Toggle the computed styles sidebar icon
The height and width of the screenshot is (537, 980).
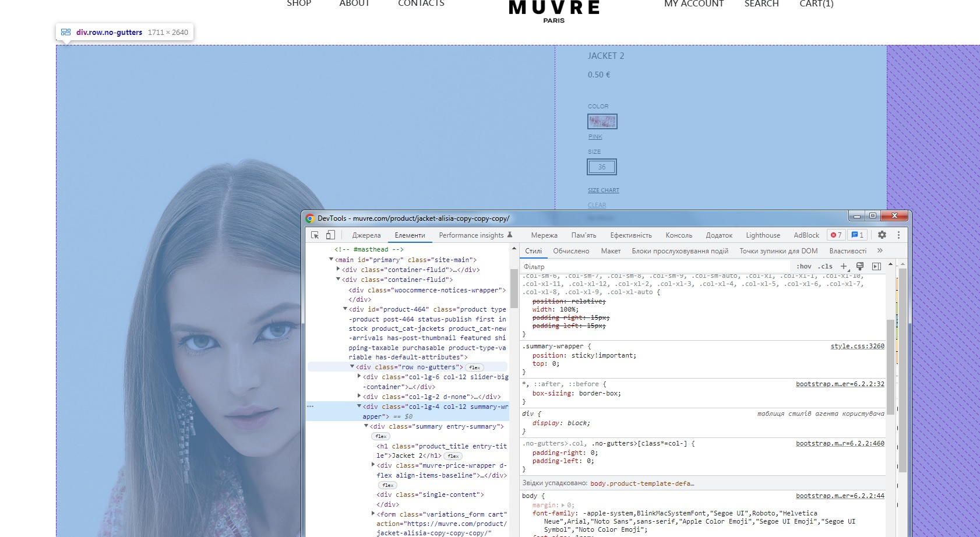point(876,266)
